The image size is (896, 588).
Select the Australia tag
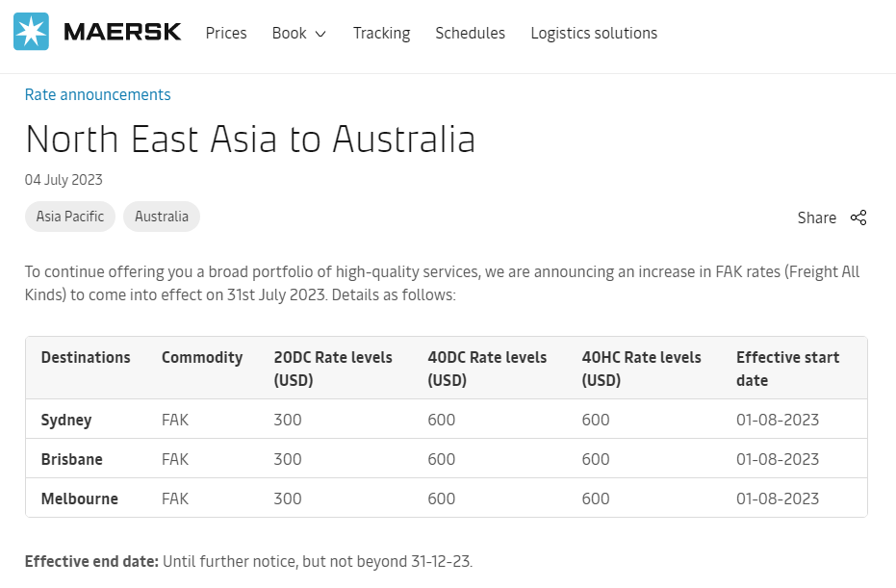point(162,217)
